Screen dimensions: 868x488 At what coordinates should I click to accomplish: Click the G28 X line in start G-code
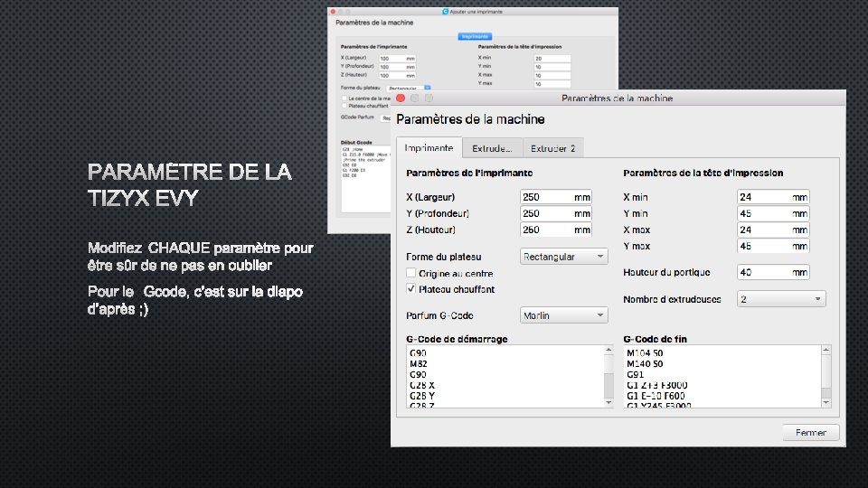pyautogui.click(x=422, y=385)
